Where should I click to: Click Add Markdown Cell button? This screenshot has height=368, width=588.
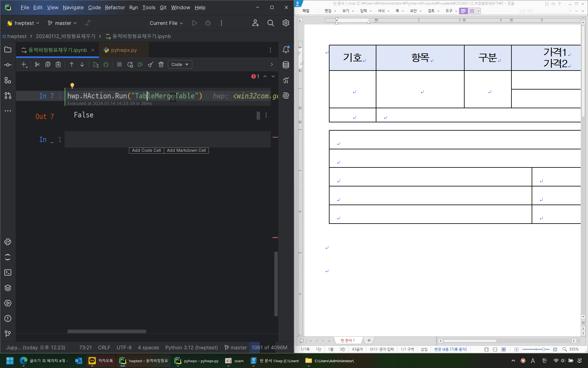186,150
